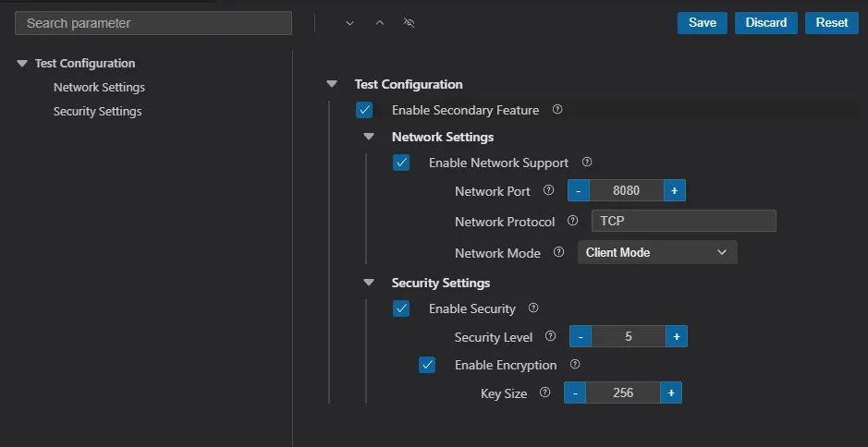Save the configuration
Screen dimensions: 868x447
[702, 23]
